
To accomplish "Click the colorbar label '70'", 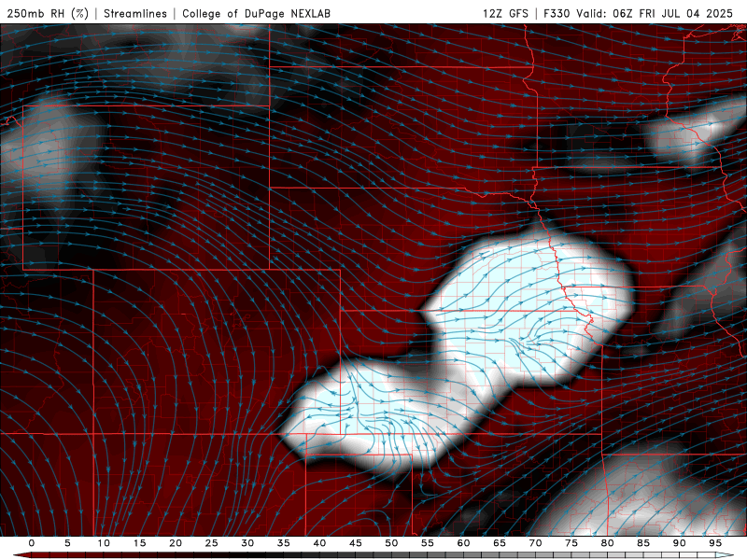I will coord(535,543).
